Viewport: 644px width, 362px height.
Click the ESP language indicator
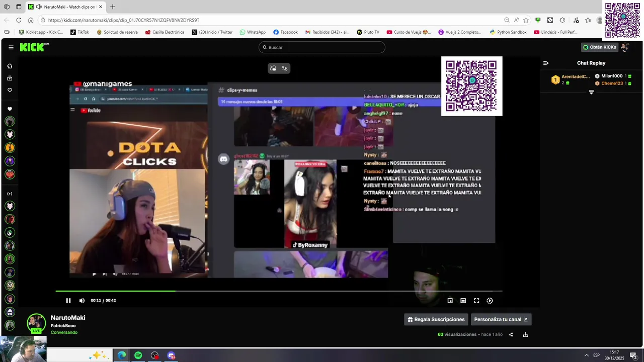point(597,355)
